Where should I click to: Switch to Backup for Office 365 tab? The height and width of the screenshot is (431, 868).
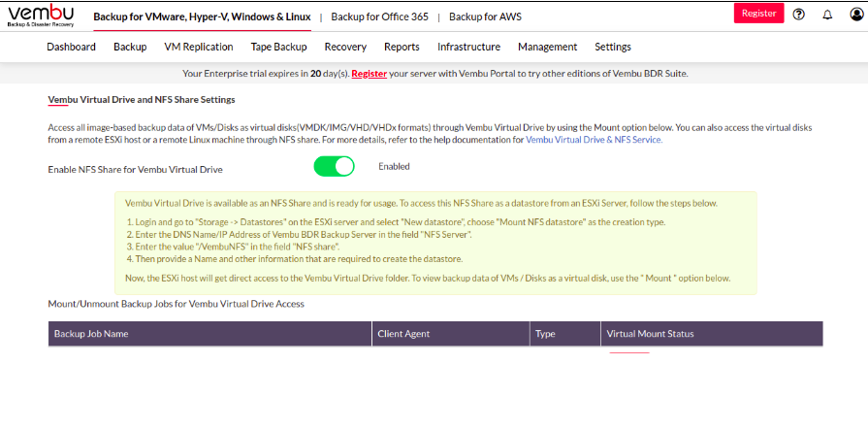(380, 17)
